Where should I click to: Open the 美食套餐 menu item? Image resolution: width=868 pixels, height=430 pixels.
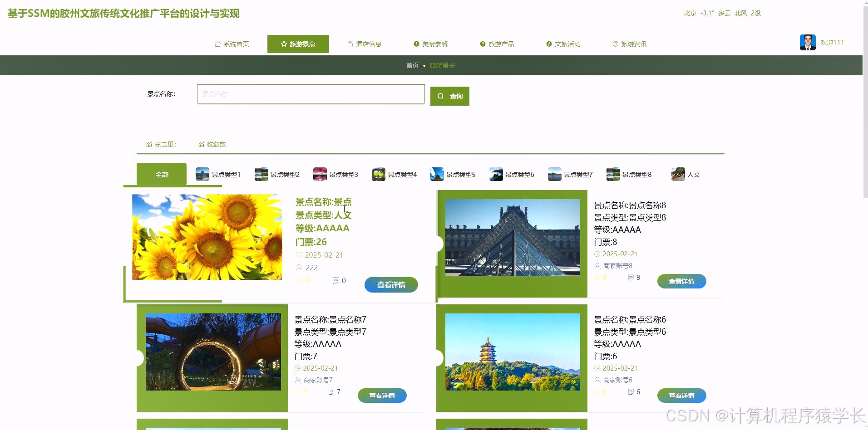(430, 44)
